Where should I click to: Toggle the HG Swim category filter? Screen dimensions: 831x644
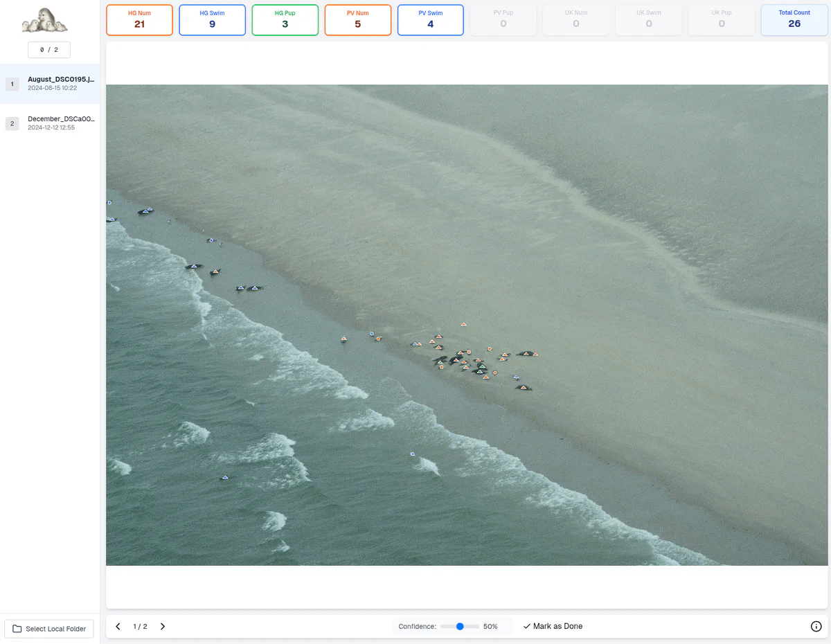pyautogui.click(x=212, y=20)
